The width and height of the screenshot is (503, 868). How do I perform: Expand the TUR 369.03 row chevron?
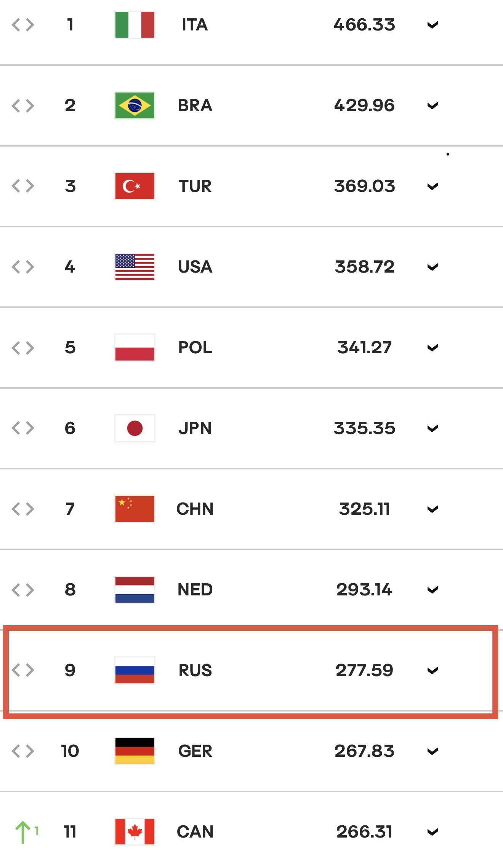coord(433,187)
